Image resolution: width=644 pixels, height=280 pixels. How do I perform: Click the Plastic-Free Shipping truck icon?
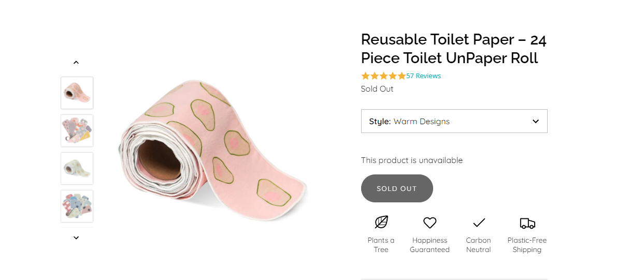[527, 223]
